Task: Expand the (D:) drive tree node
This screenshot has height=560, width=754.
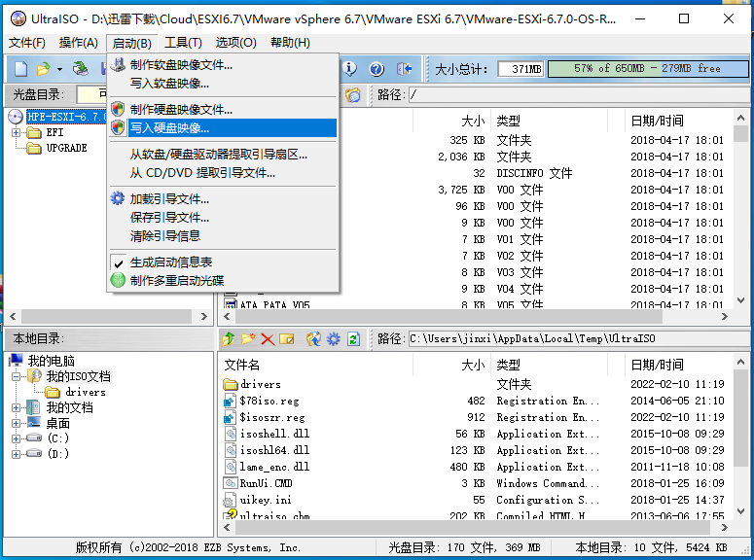Action: coord(16,454)
